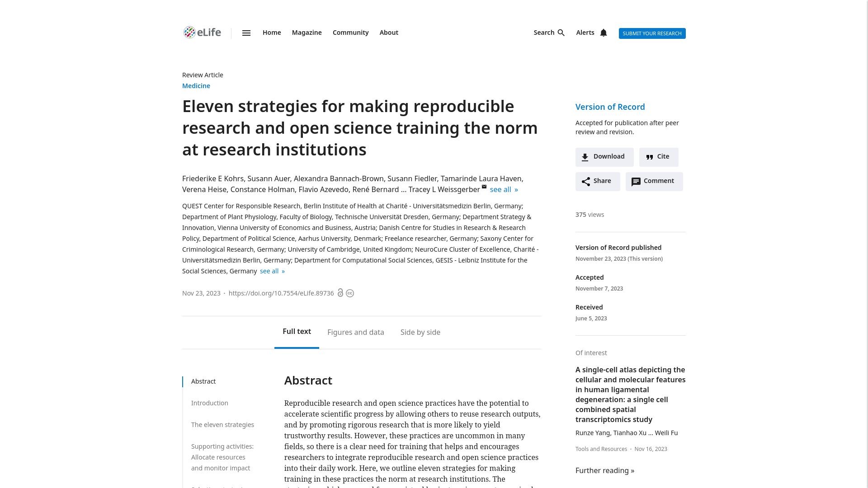The height and width of the screenshot is (488, 868).
Task: Open the hamburger menu icon
Action: (246, 33)
